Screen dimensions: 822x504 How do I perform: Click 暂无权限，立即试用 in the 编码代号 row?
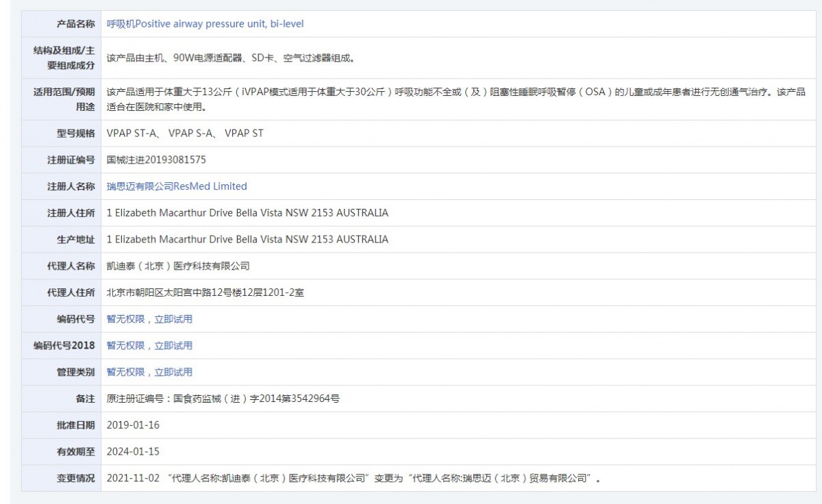(149, 319)
